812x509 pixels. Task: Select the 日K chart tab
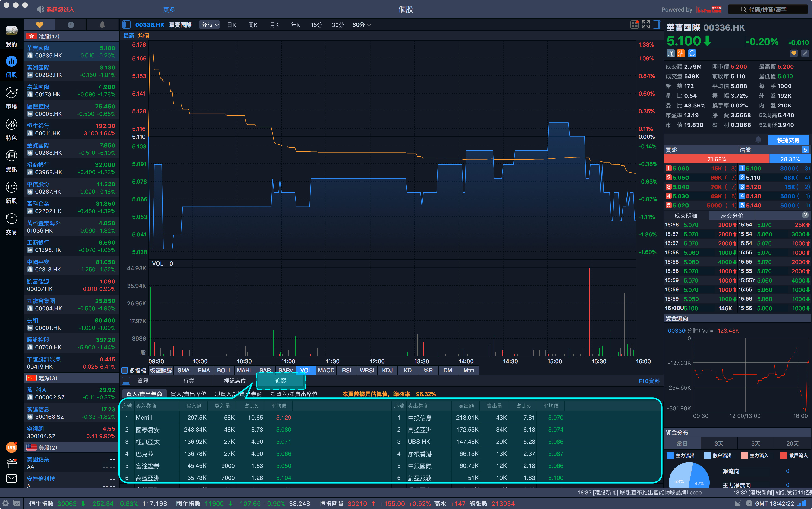pyautogui.click(x=232, y=25)
